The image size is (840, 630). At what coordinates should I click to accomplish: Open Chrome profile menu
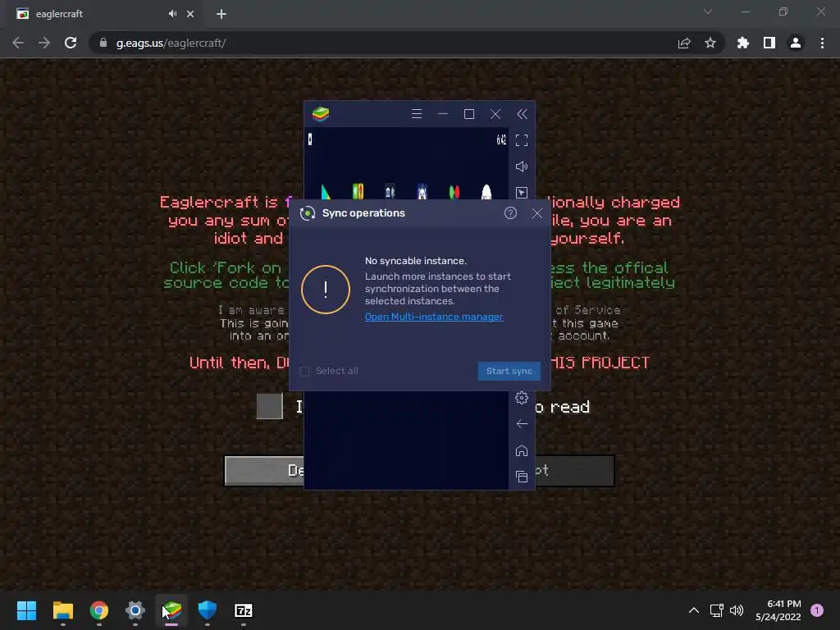(x=796, y=43)
